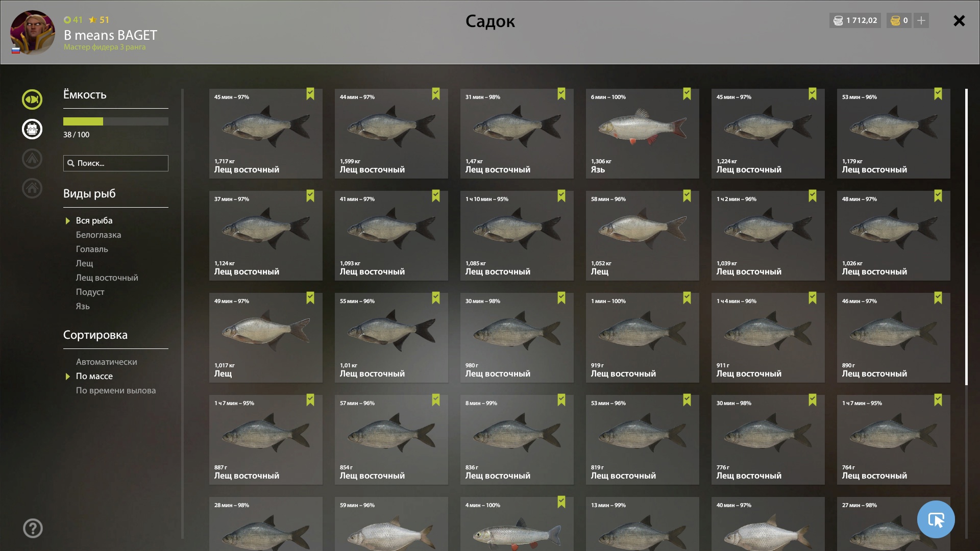The image size is (980, 551).
Task: Toggle bookmark on 887 г Лещ восточный
Action: coord(310,400)
